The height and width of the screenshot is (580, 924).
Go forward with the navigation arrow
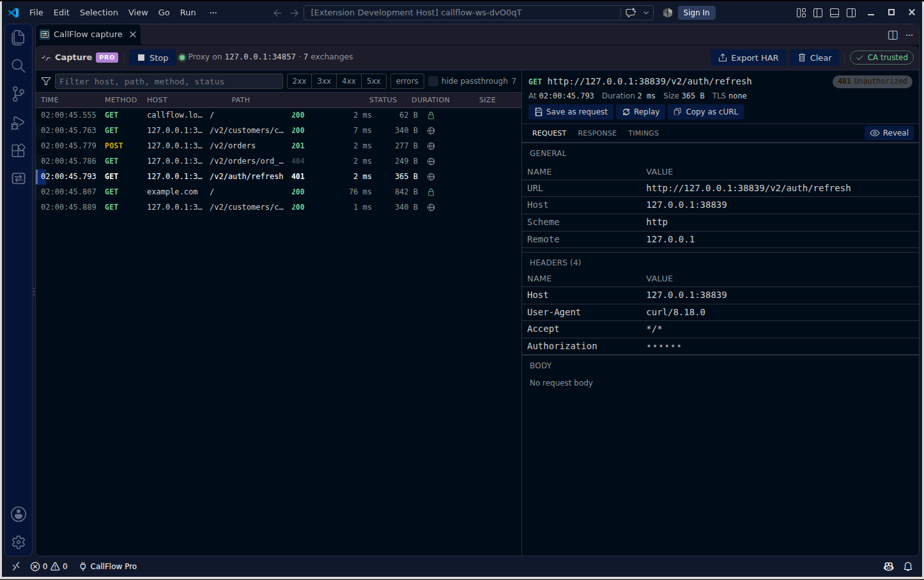click(294, 13)
